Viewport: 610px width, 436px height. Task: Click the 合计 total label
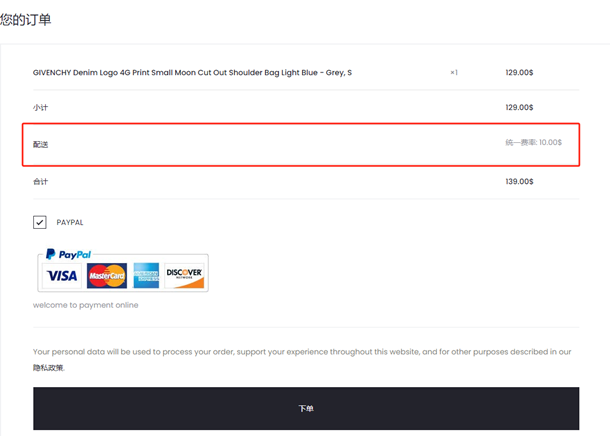point(40,182)
